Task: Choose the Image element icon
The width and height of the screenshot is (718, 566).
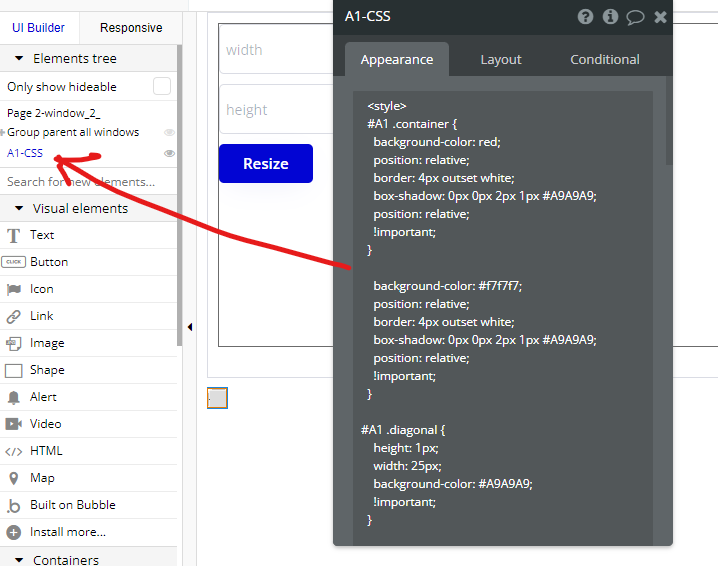Action: [x=14, y=343]
